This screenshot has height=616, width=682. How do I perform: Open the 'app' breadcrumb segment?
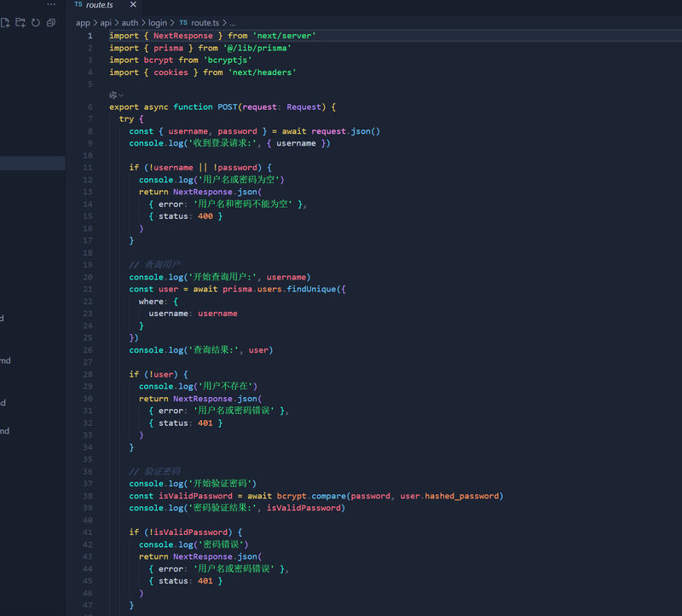pyautogui.click(x=83, y=23)
